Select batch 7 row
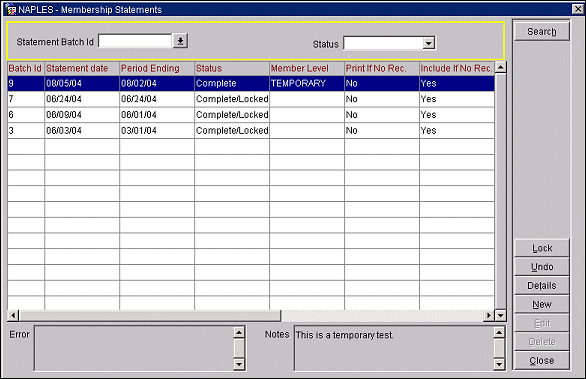Screen dimensions: 586x379 (x=251, y=99)
